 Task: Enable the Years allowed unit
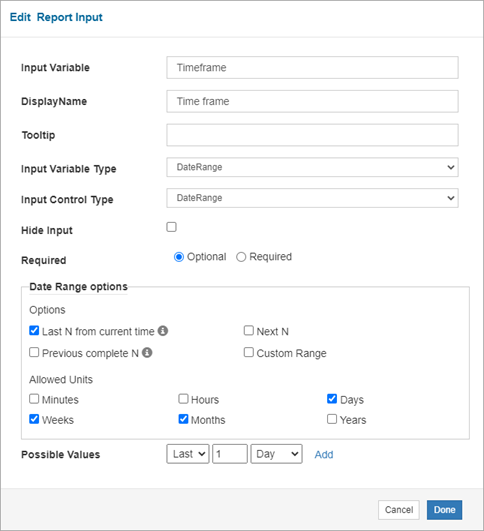[332, 419]
